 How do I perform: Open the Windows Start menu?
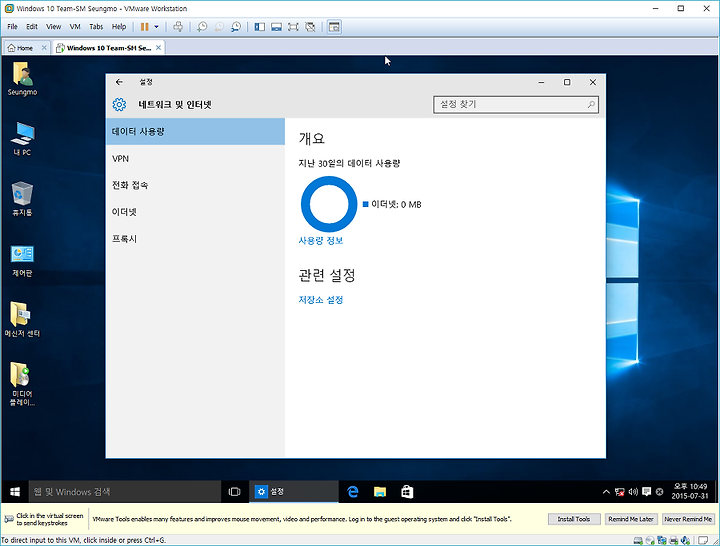[x=15, y=492]
